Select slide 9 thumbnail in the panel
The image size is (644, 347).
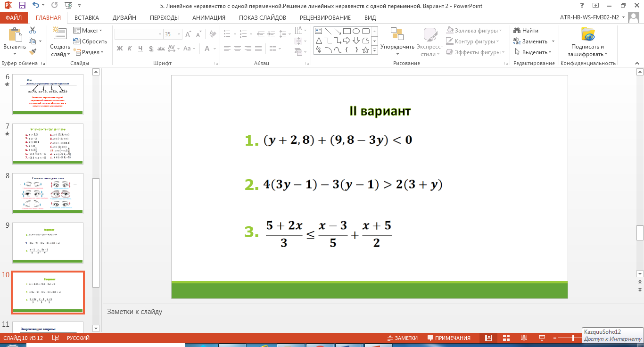48,243
